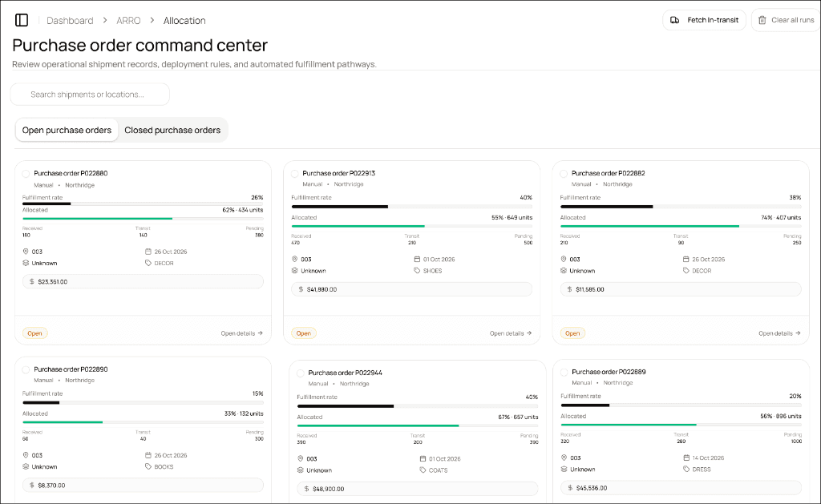Click the Clear all runs button

786,20
